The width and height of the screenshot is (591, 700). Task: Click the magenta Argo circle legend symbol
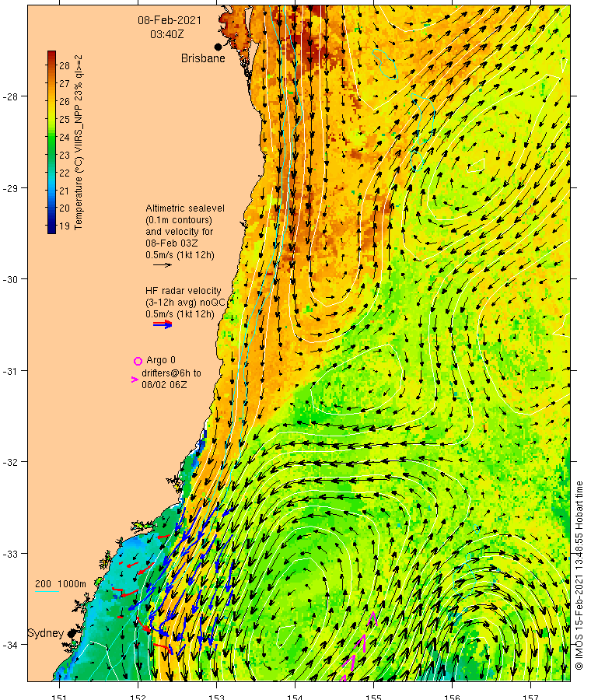(138, 361)
